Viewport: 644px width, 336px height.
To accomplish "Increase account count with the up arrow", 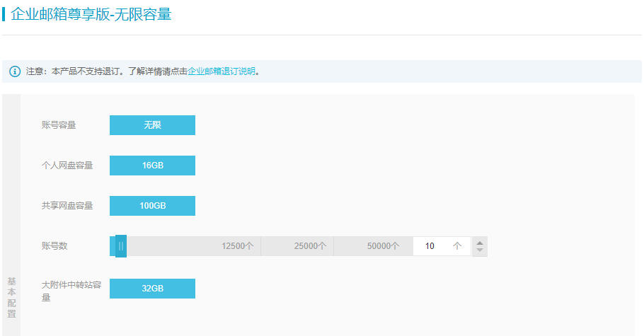I will click(x=480, y=242).
